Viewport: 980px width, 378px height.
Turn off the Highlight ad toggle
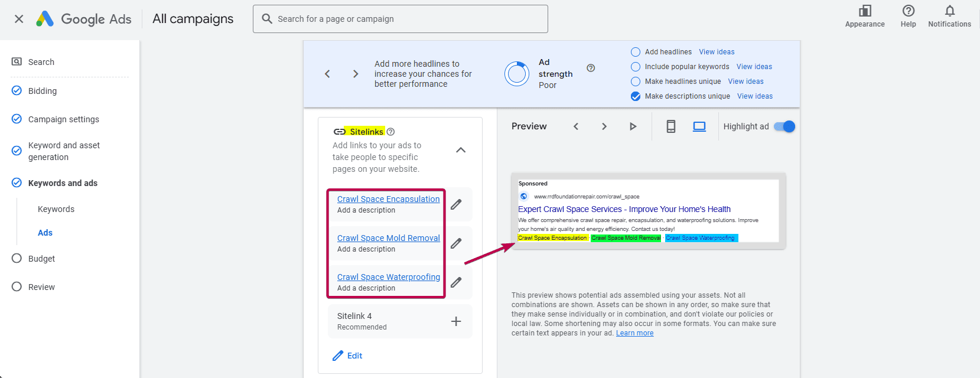[x=784, y=126]
